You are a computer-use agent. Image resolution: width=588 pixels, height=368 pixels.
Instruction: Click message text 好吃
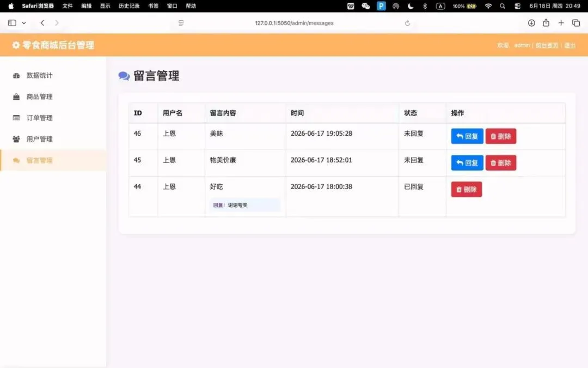pyautogui.click(x=216, y=186)
